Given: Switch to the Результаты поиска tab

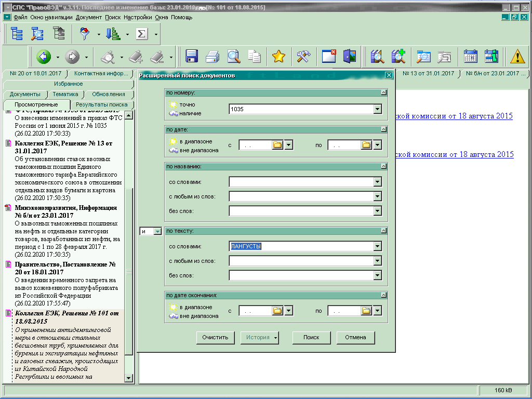Looking at the screenshot, I should pyautogui.click(x=102, y=104).
